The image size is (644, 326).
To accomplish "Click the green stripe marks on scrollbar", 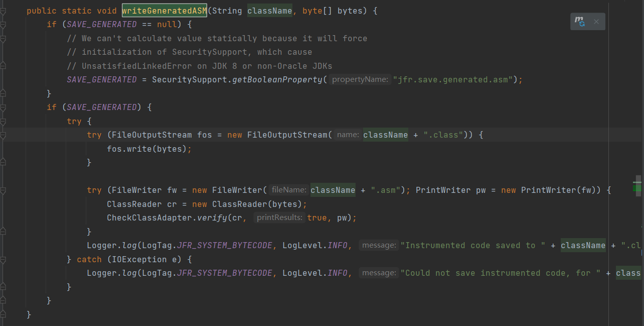I will 637,188.
